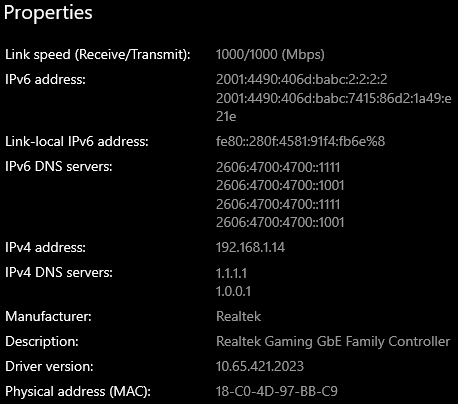Click the IPv4 DNS servers label
The width and height of the screenshot is (458, 404).
[59, 272]
